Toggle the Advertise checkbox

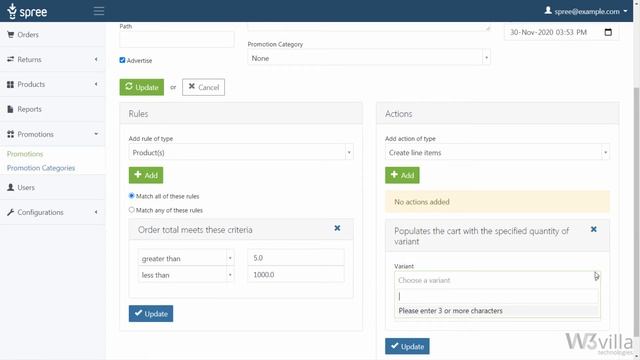pos(122,60)
